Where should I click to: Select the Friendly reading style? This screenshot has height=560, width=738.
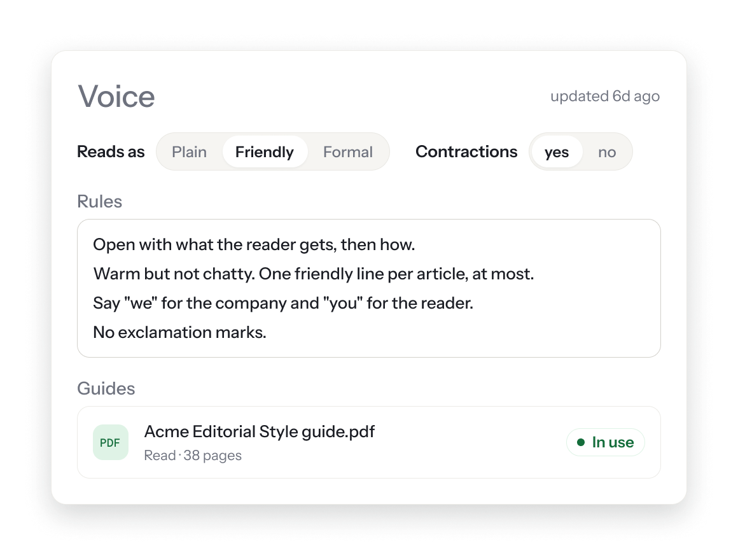265,152
